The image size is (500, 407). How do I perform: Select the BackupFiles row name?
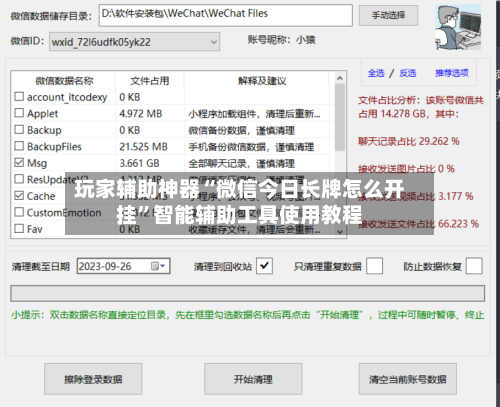(x=54, y=147)
